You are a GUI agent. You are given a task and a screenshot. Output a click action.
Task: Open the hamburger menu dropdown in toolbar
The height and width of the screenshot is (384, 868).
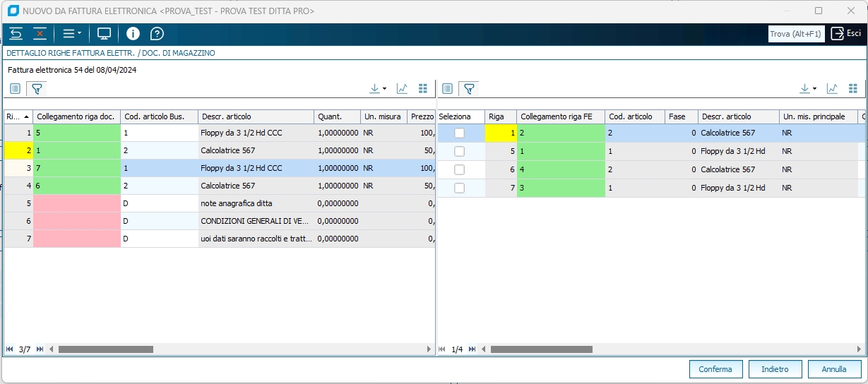pos(71,33)
